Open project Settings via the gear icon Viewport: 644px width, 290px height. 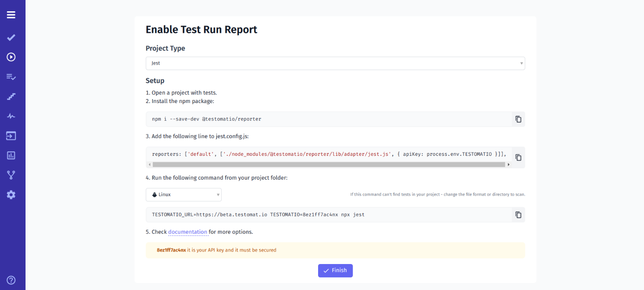click(x=11, y=194)
